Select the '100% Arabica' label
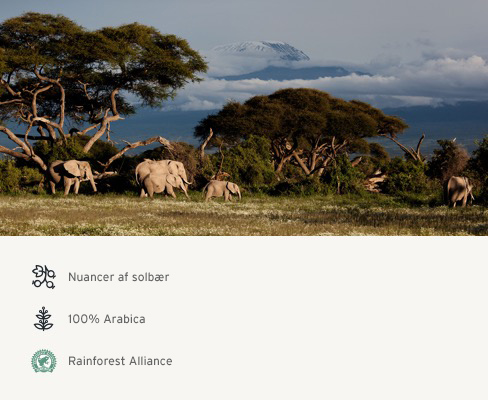488x400 pixels. point(107,319)
